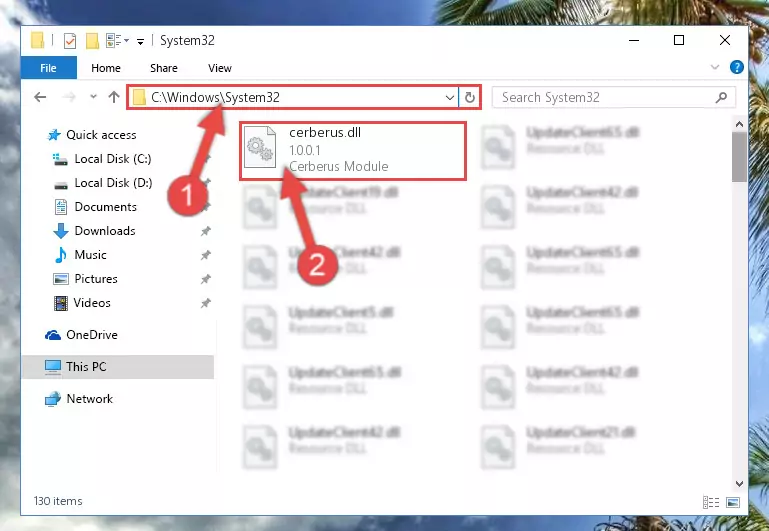
Task: Open Local Disk (D:) in sidebar
Action: 113,183
